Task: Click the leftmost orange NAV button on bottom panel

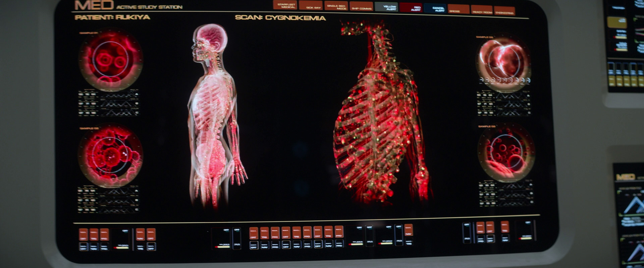Action: (141, 234)
